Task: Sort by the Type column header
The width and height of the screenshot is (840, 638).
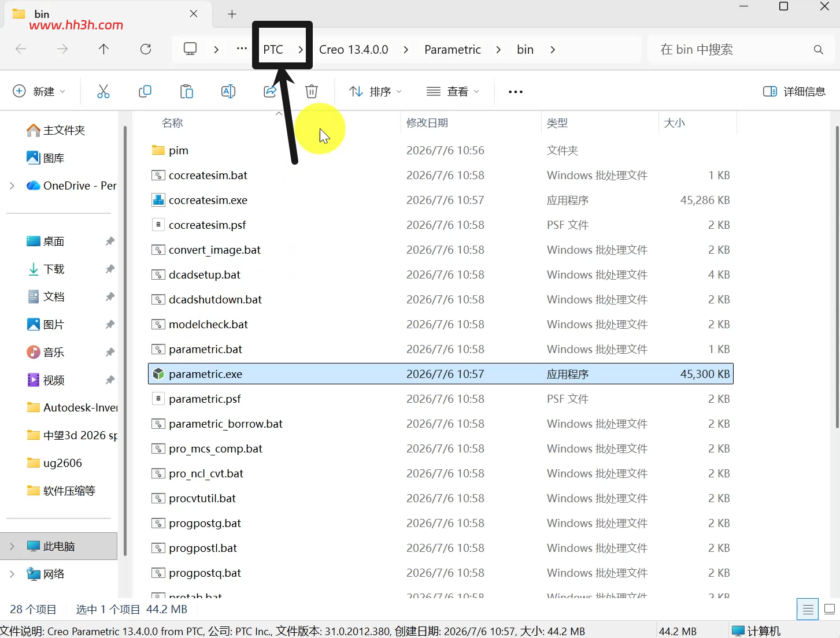Action: [x=557, y=123]
